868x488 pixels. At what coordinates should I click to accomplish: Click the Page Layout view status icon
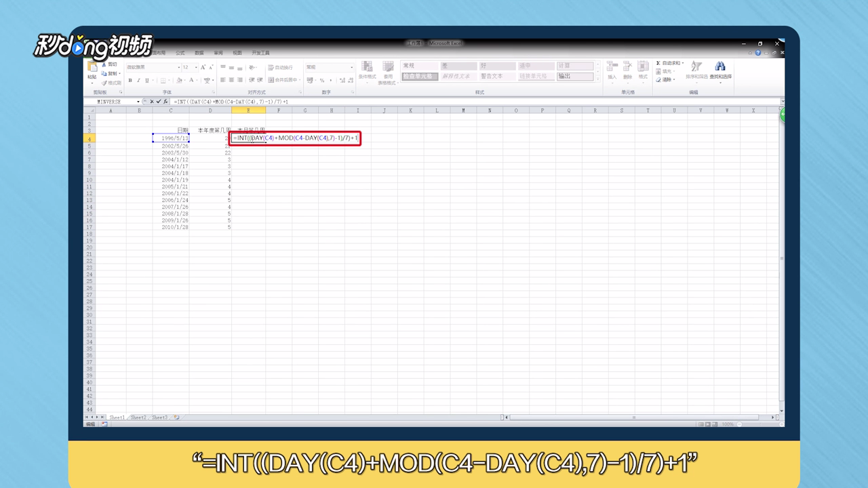pyautogui.click(x=708, y=424)
